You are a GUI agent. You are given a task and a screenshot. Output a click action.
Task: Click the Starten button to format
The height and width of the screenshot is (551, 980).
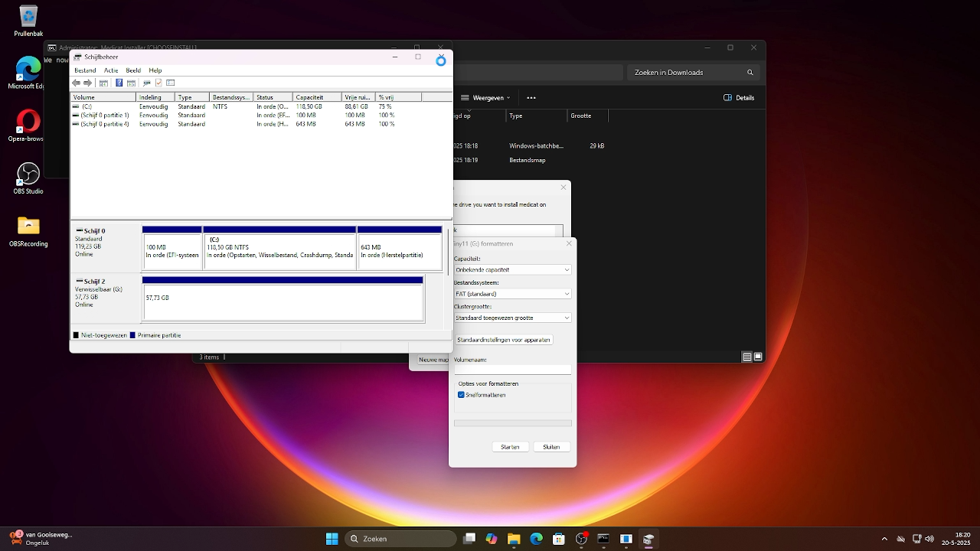pyautogui.click(x=510, y=447)
